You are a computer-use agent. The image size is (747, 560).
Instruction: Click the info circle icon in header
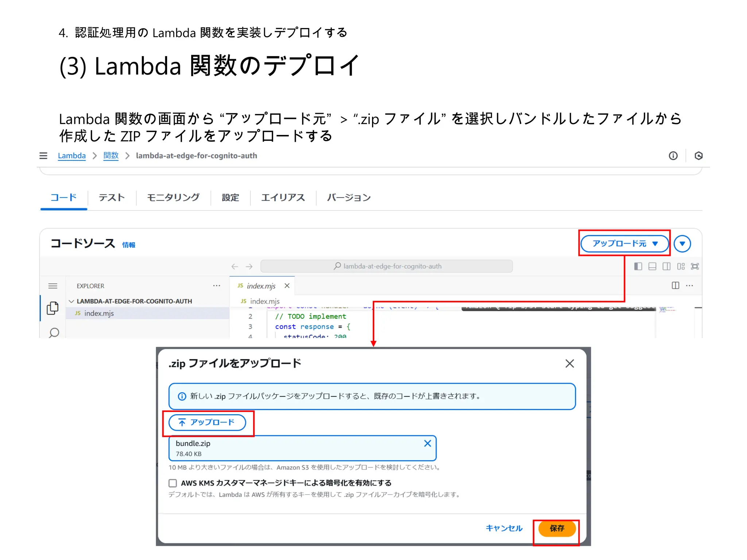[673, 156]
